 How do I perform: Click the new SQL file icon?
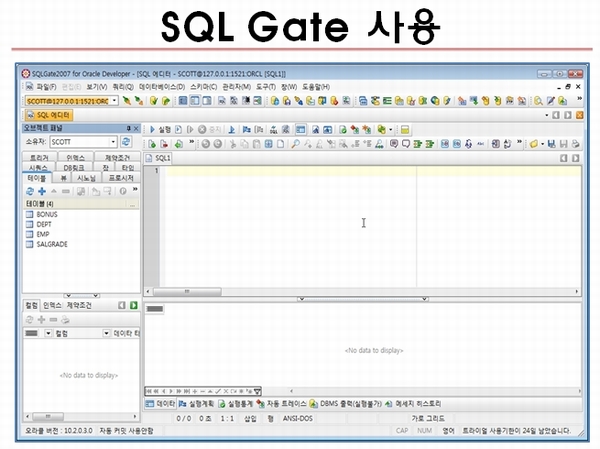click(x=152, y=144)
